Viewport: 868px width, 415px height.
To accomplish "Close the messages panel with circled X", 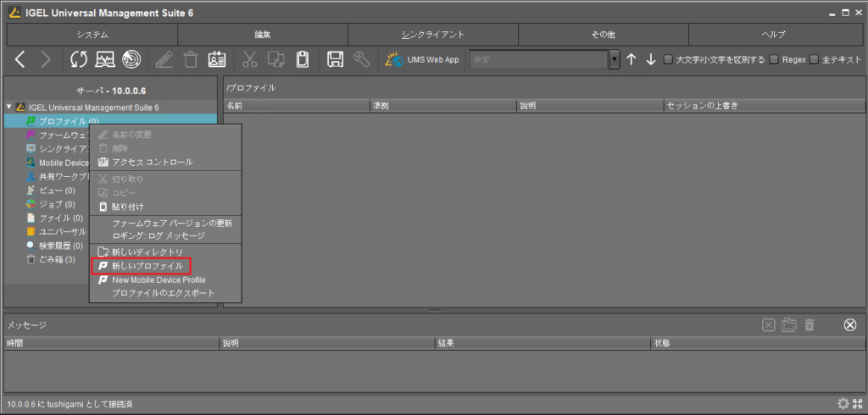I will (850, 325).
